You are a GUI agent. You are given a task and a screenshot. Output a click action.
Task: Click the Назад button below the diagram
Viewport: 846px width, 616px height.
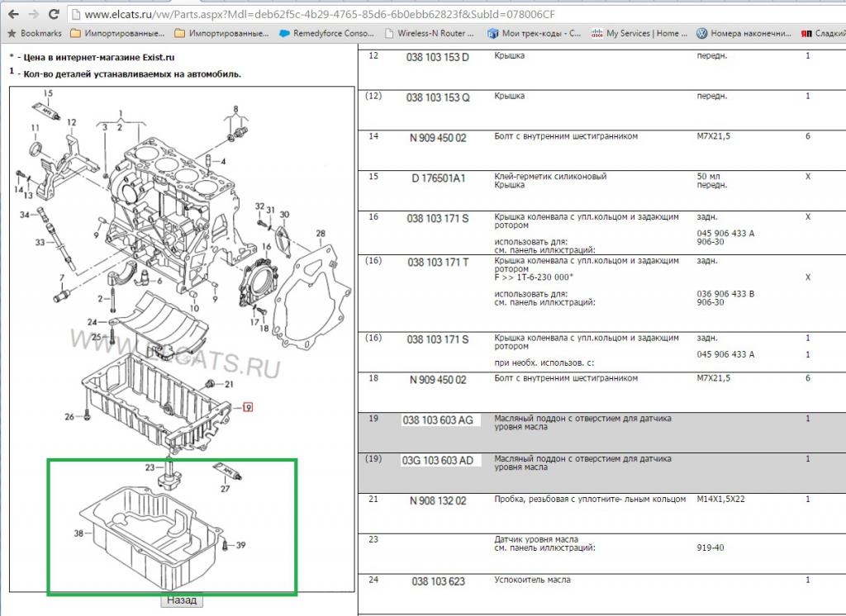[x=182, y=599]
